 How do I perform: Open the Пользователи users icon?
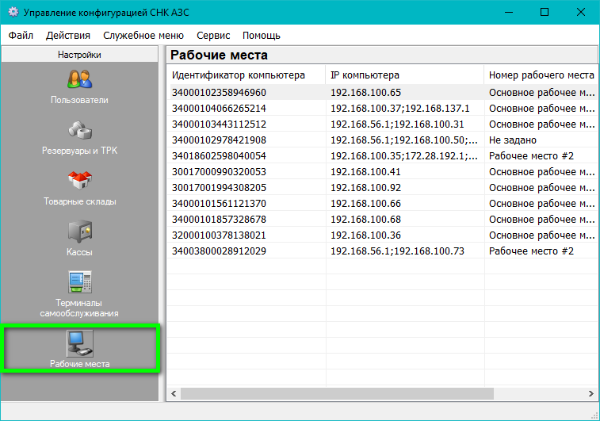[x=79, y=79]
